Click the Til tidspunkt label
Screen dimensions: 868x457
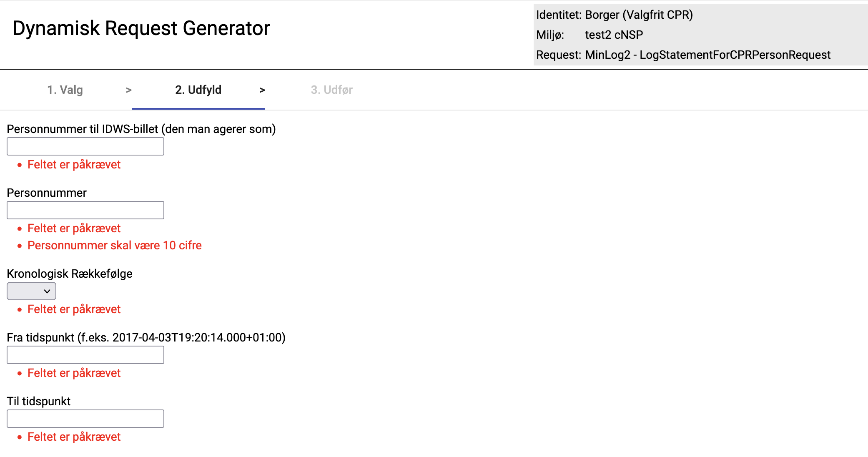coord(39,402)
